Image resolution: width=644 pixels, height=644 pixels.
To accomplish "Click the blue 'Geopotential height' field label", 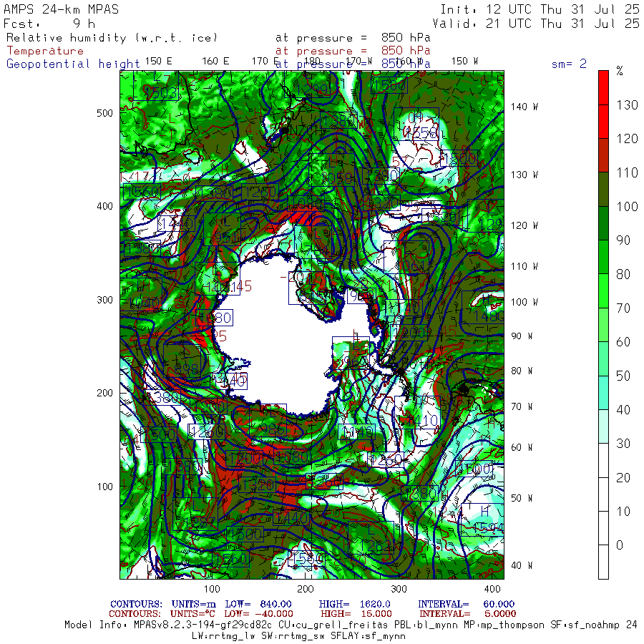I will [73, 64].
